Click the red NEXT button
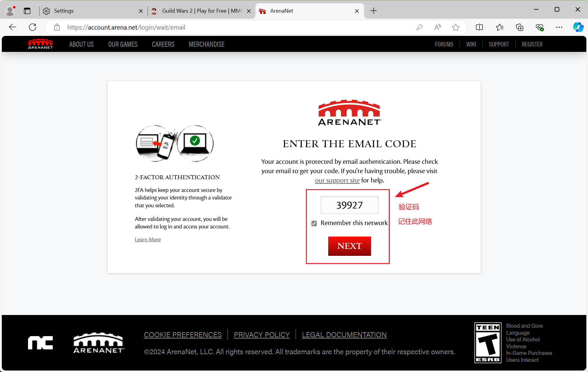The image size is (588, 372). 349,246
